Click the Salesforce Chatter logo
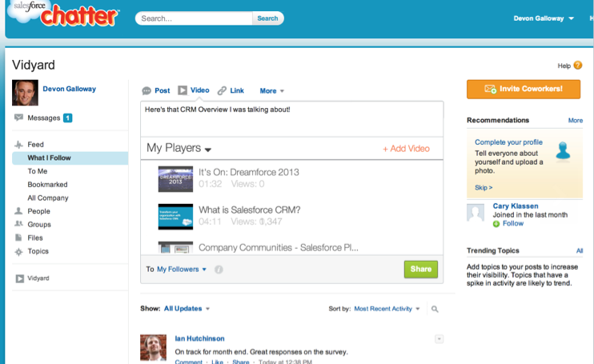The width and height of the screenshot is (594, 364). point(63,14)
